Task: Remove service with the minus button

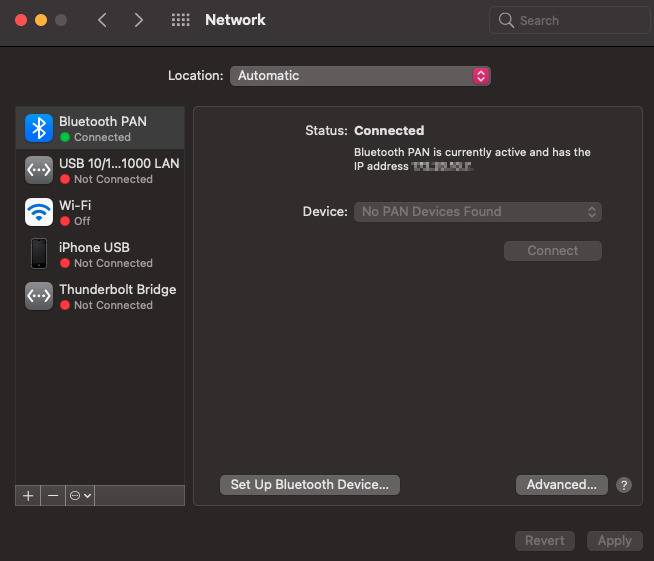Action: click(x=53, y=495)
